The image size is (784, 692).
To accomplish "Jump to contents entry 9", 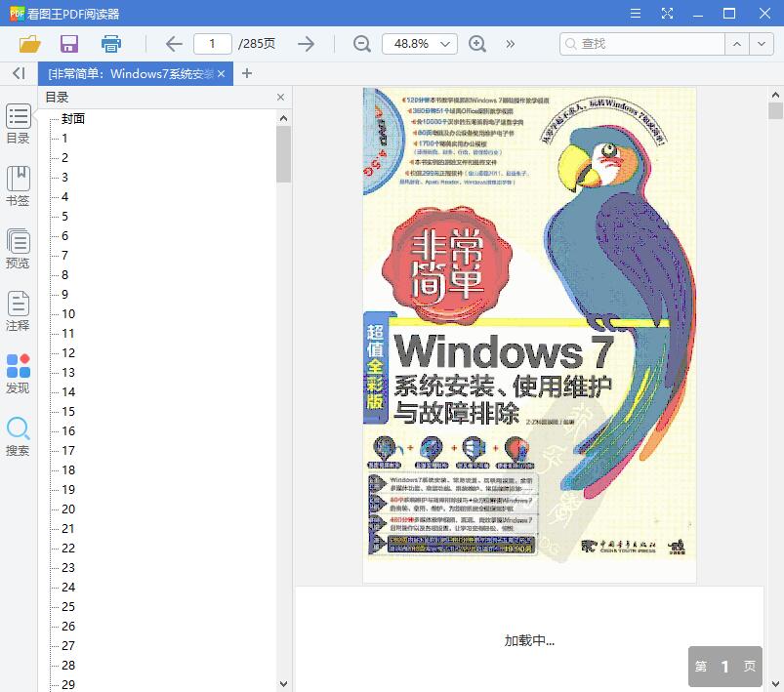I will coord(64,294).
